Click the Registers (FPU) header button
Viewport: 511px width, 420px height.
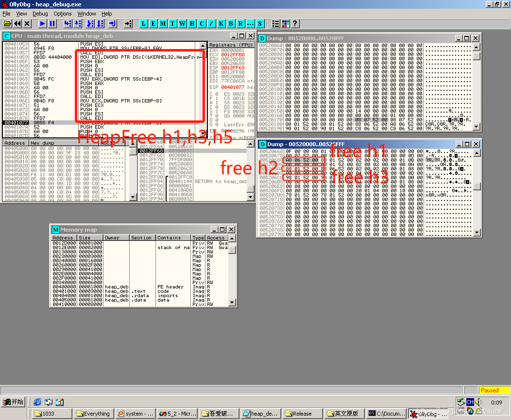[x=231, y=45]
